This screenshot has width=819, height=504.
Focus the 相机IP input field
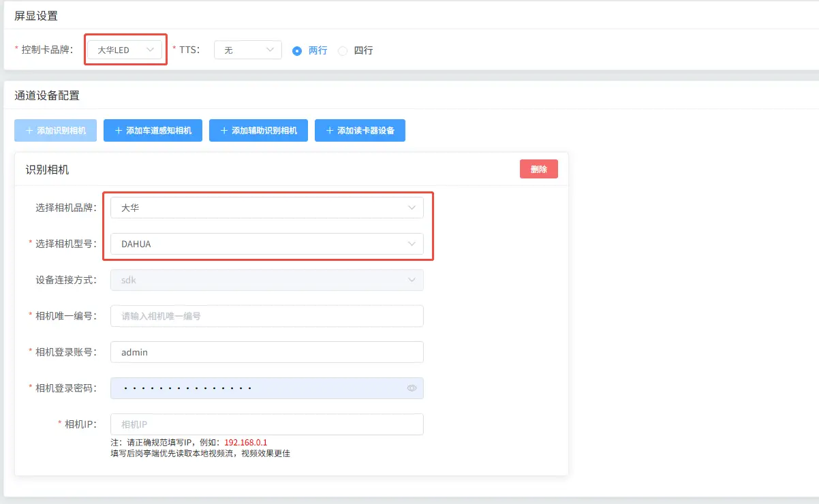click(x=266, y=424)
